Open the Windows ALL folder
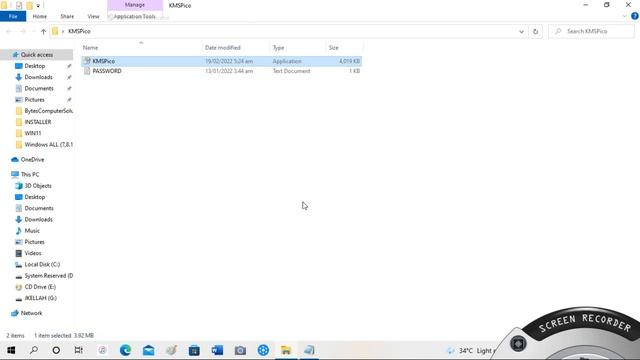The height and width of the screenshot is (360, 640). click(48, 144)
